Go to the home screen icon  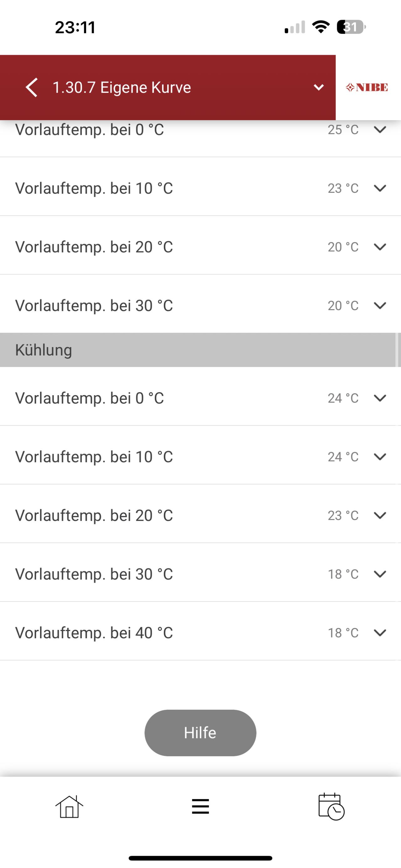point(69,807)
